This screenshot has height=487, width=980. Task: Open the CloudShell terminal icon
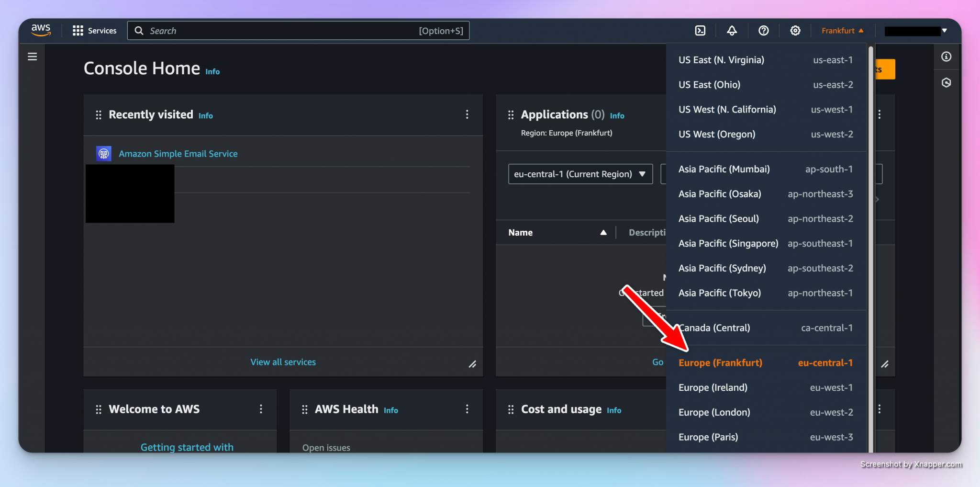click(x=700, y=31)
